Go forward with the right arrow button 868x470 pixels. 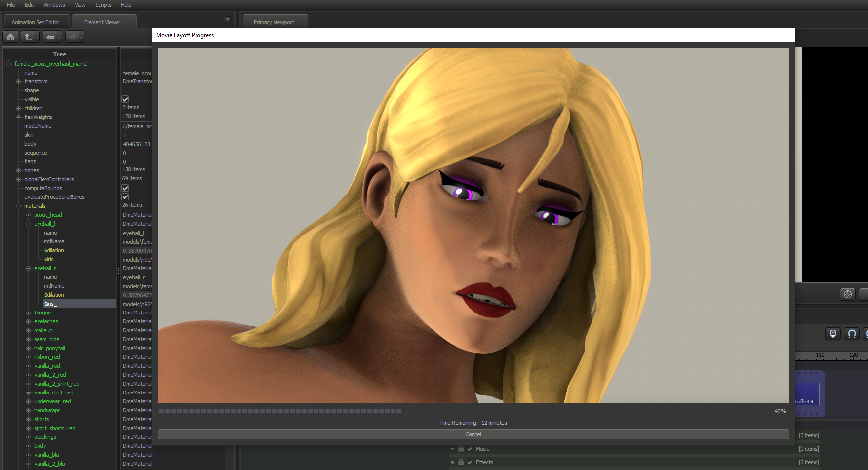point(72,37)
